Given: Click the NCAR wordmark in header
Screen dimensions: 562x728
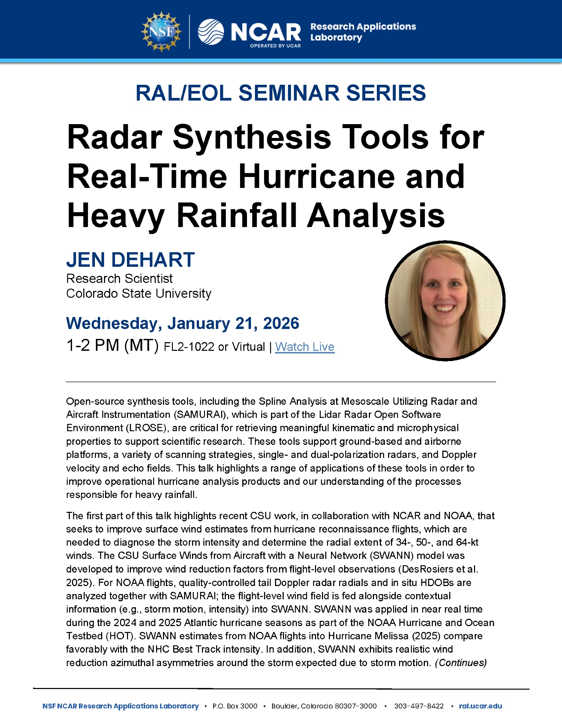Looking at the screenshot, I should point(266,32).
